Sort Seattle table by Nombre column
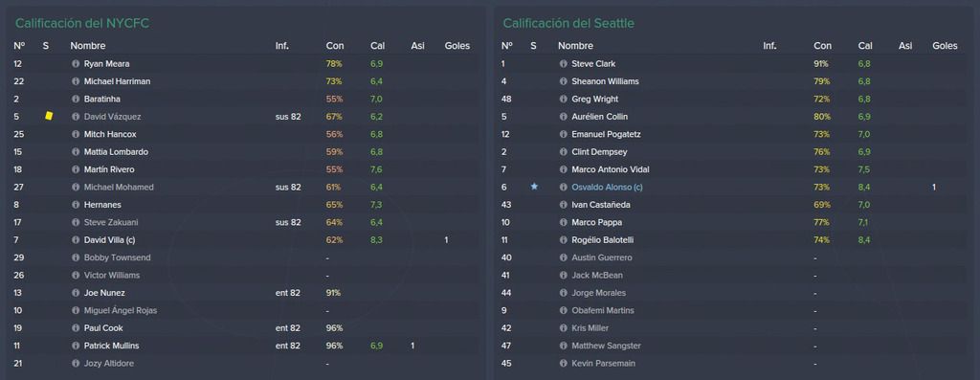Screen dimensions: 980x380 [x=575, y=46]
